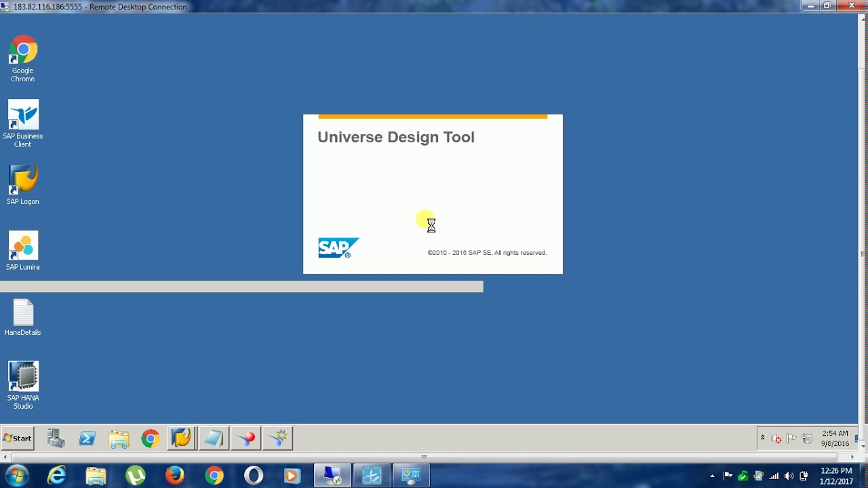The height and width of the screenshot is (488, 868).
Task: Launch SAP Logon from desktop
Action: (23, 185)
